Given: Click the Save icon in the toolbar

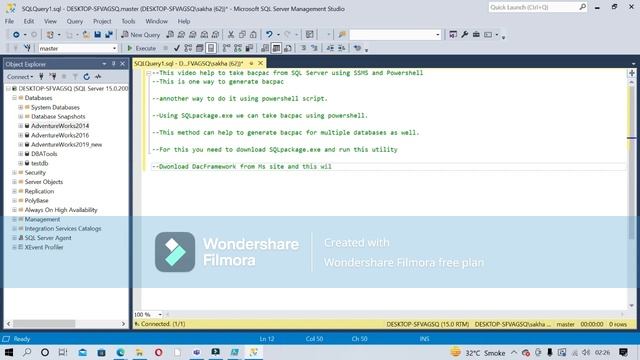Looking at the screenshot, I should [97, 35].
